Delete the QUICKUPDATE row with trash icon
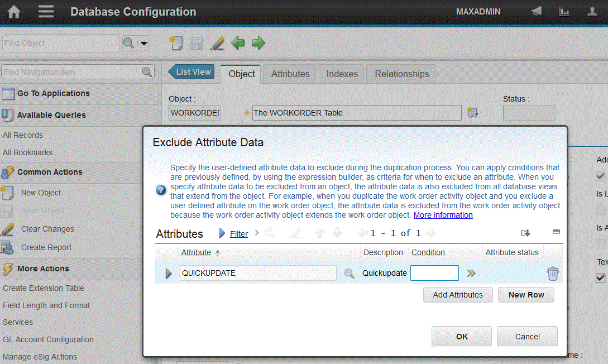 pos(552,273)
